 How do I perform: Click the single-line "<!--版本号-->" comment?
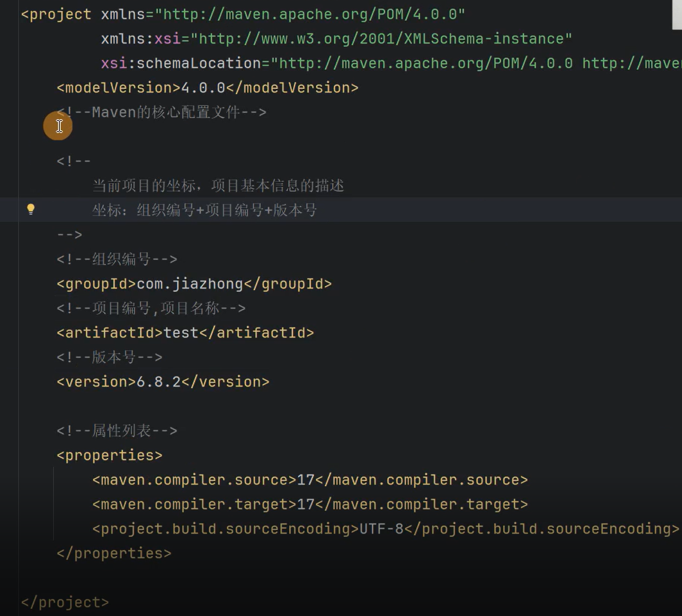[110, 357]
